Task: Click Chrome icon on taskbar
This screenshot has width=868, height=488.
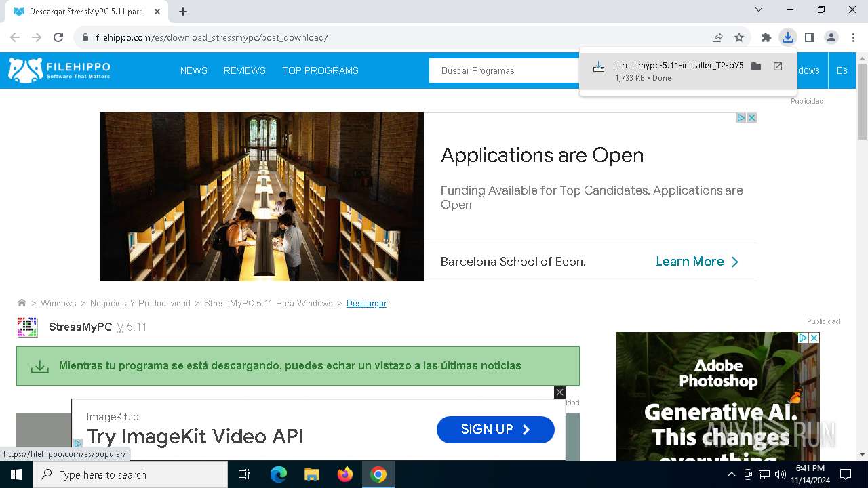Action: (378, 474)
